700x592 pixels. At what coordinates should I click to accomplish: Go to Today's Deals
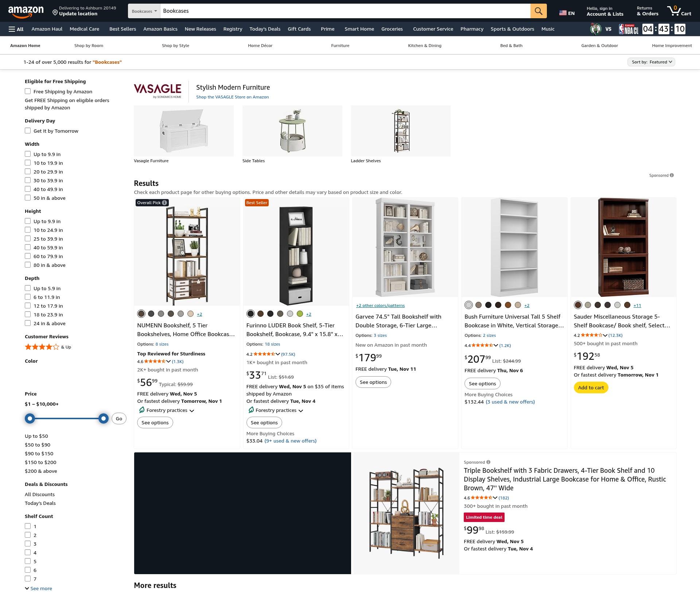[265, 29]
